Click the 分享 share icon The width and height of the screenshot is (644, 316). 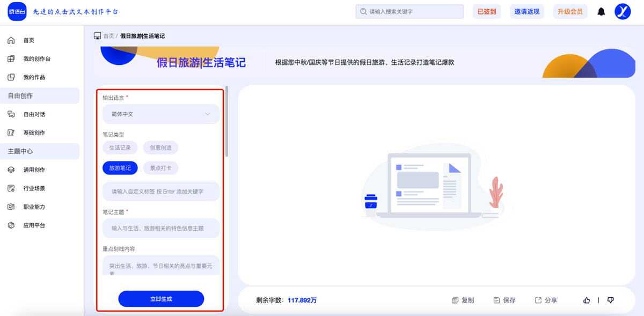(x=538, y=300)
